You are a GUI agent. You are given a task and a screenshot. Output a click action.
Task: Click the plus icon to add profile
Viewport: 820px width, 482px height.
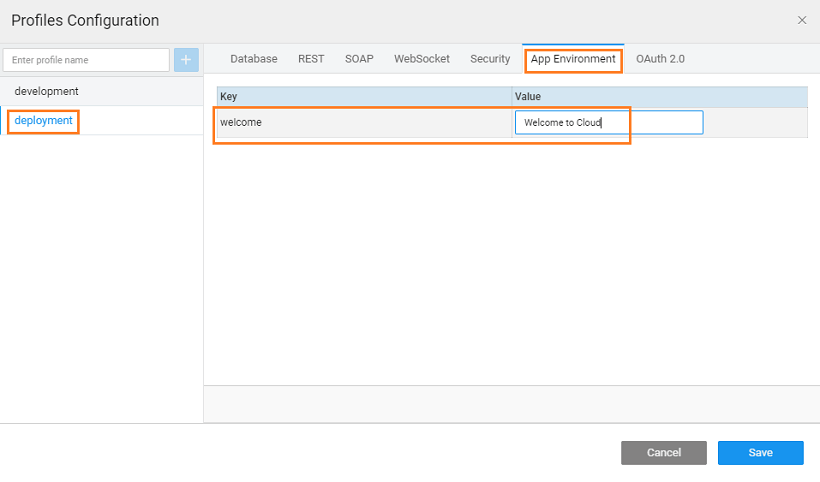(x=186, y=60)
